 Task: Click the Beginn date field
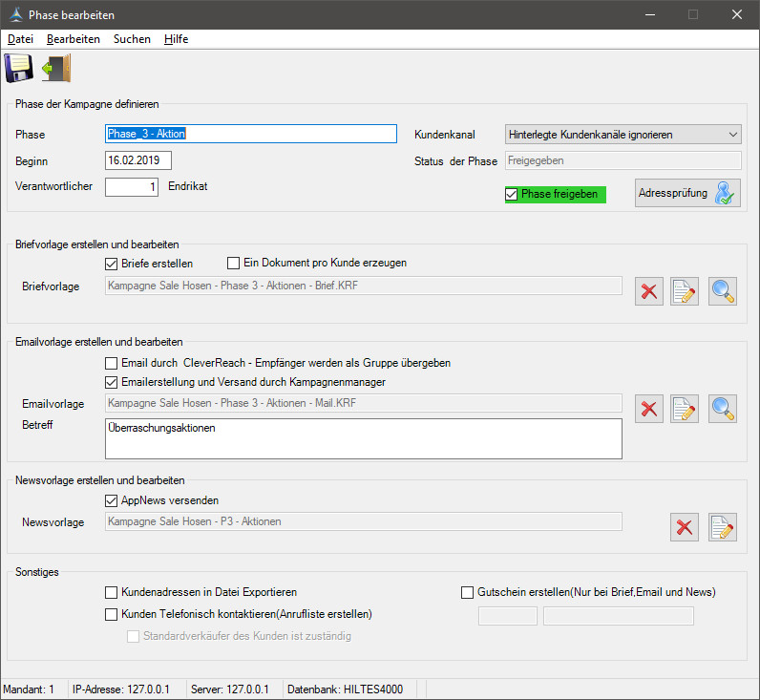[x=137, y=160]
